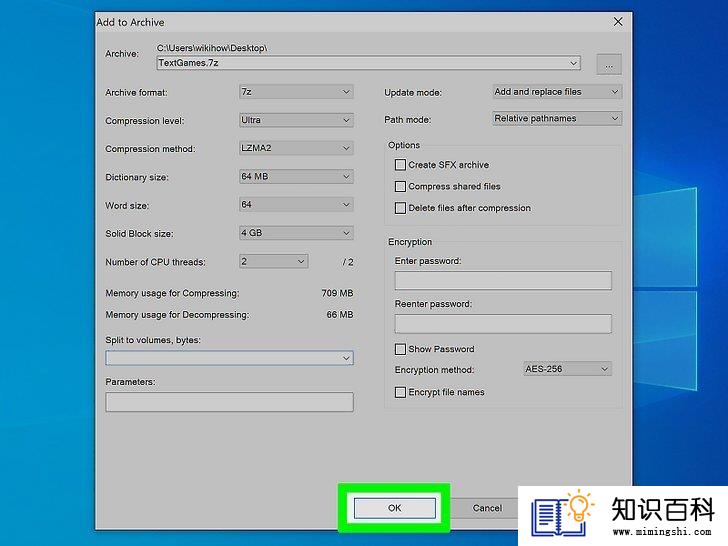Open the Solid Block size dropdown
Image resolution: width=728 pixels, height=546 pixels.
296,233
